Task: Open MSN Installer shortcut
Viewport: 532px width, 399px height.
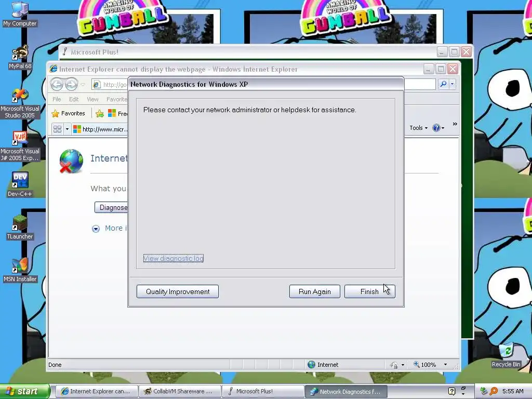Action: tap(20, 270)
